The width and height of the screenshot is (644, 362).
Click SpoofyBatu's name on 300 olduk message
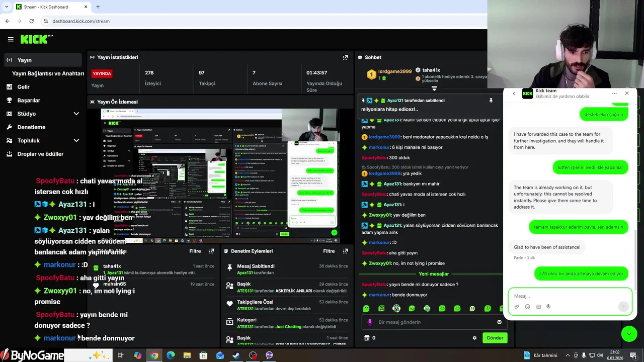(x=375, y=158)
